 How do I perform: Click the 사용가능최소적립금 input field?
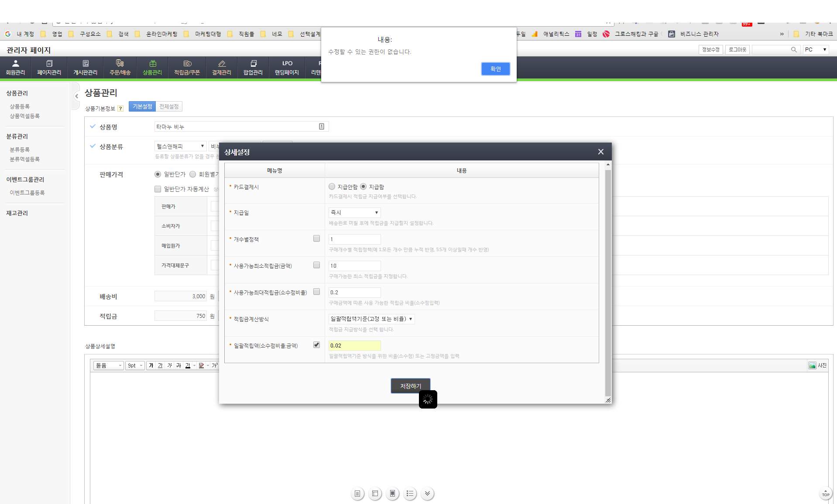pos(354,266)
